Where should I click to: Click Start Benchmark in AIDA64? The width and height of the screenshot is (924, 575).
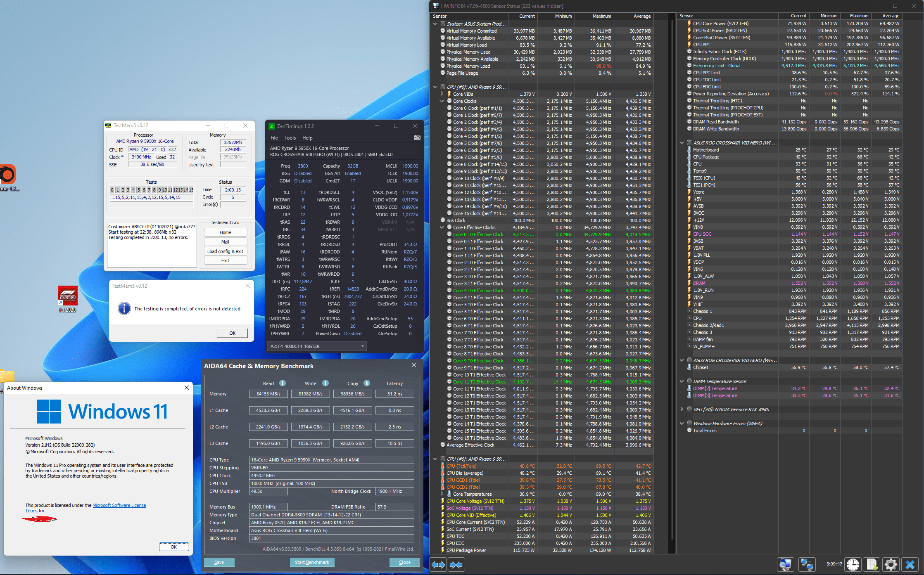[312, 562]
